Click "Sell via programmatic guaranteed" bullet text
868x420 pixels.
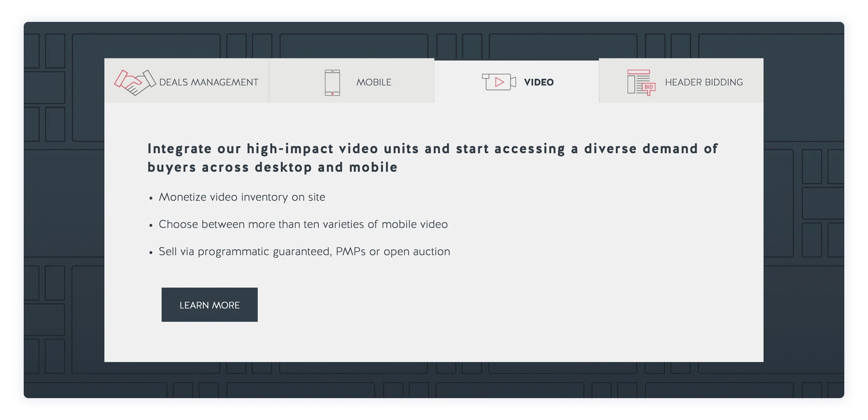pyautogui.click(x=304, y=252)
